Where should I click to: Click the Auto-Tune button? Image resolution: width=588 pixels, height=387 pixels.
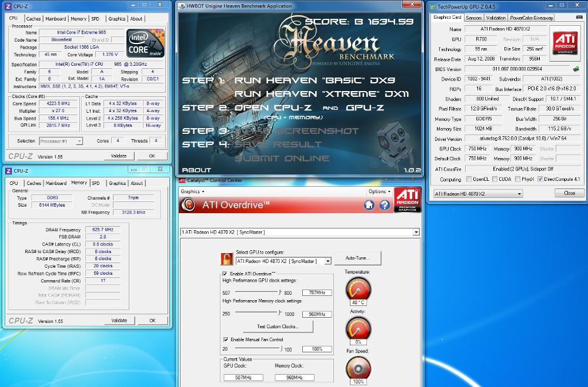[358, 258]
